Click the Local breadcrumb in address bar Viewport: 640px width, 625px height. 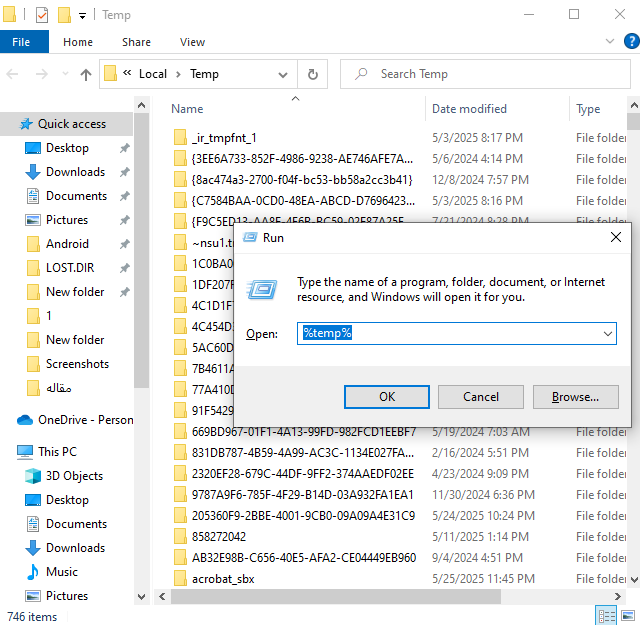tap(153, 74)
